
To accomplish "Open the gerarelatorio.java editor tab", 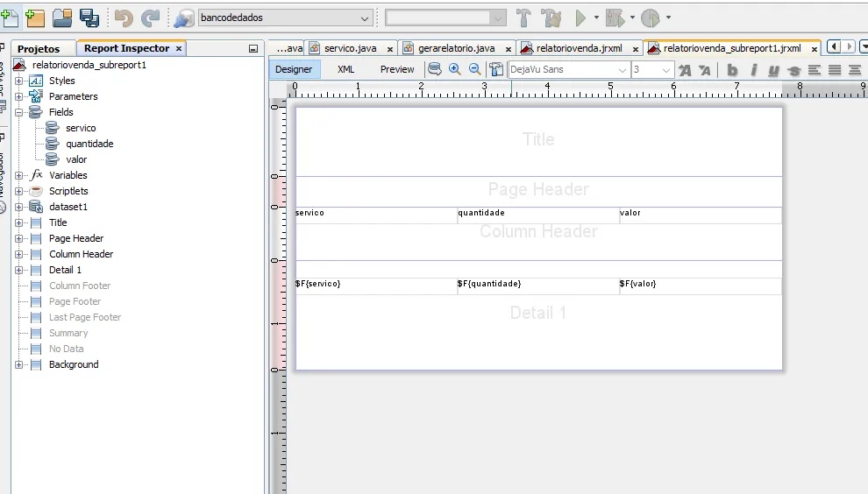I will [456, 48].
